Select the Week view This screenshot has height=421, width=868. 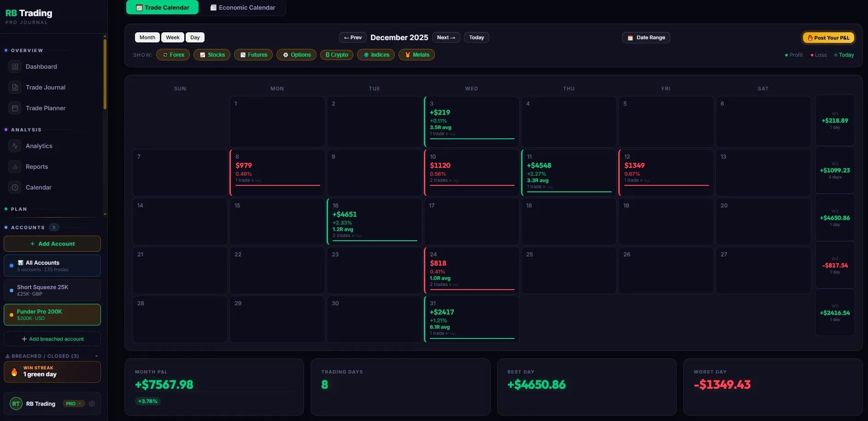pos(173,37)
